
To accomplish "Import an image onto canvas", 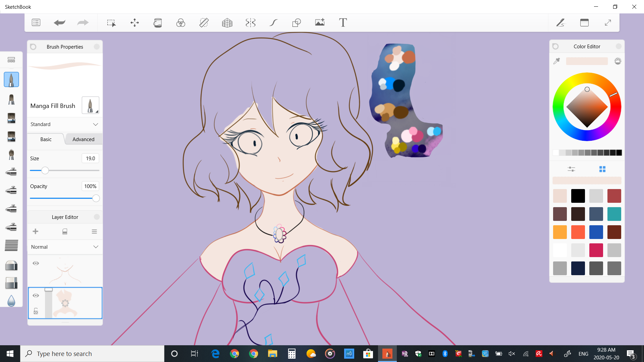I will pos(320,22).
